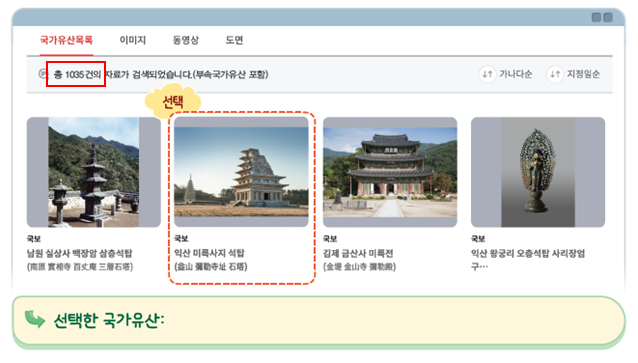This screenshot has height=363, width=638.
Task: Click the small icon before 총 1035건의
Action: [43, 74]
